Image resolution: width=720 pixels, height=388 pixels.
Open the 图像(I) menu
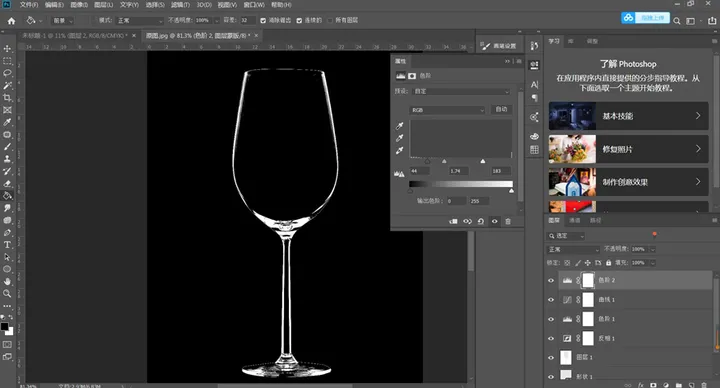click(79, 5)
